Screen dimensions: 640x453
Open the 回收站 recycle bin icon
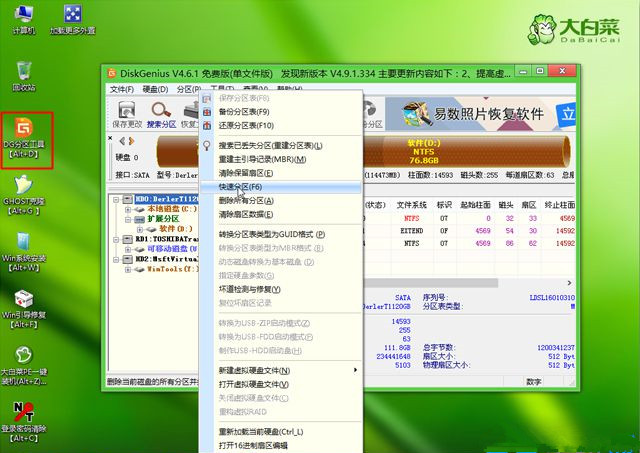tap(23, 73)
